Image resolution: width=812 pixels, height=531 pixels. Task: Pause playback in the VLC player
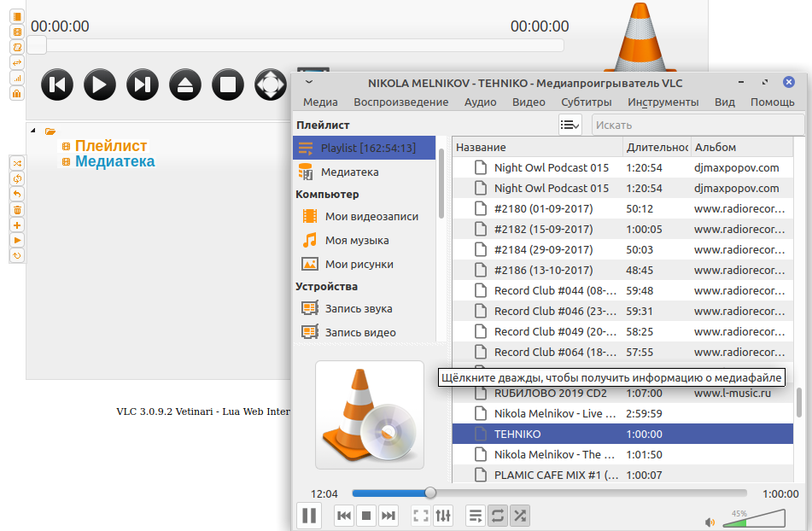(309, 515)
